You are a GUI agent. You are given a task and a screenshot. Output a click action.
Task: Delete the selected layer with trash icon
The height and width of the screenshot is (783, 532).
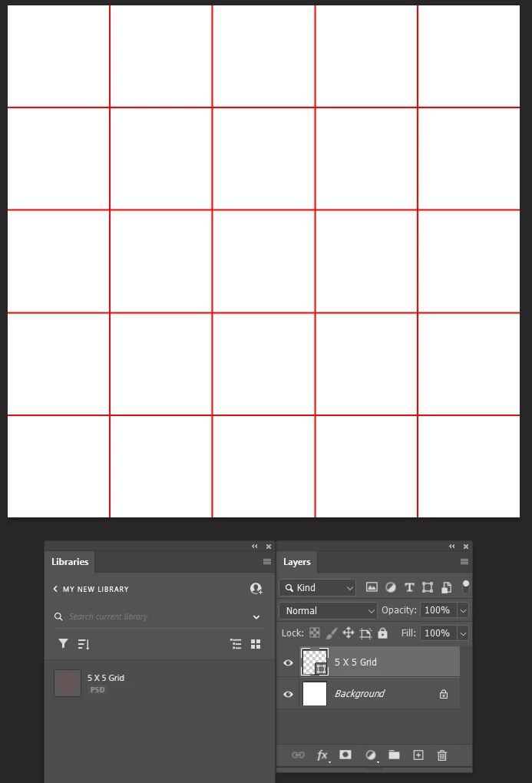click(x=442, y=755)
